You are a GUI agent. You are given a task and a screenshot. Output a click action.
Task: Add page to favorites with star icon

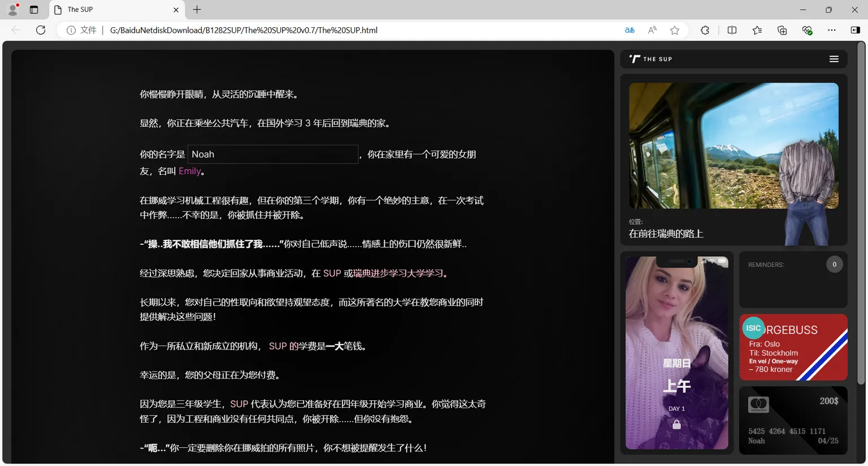click(675, 31)
